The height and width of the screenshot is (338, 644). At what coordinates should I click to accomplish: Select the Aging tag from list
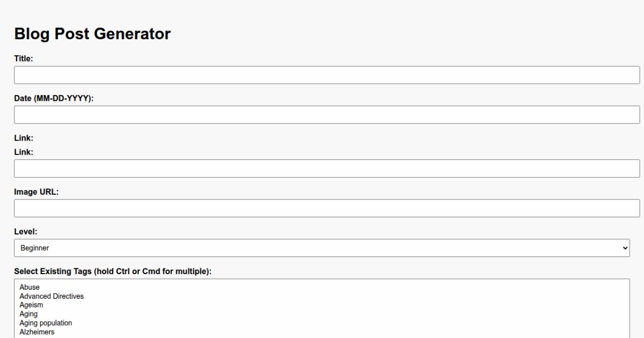tap(28, 314)
